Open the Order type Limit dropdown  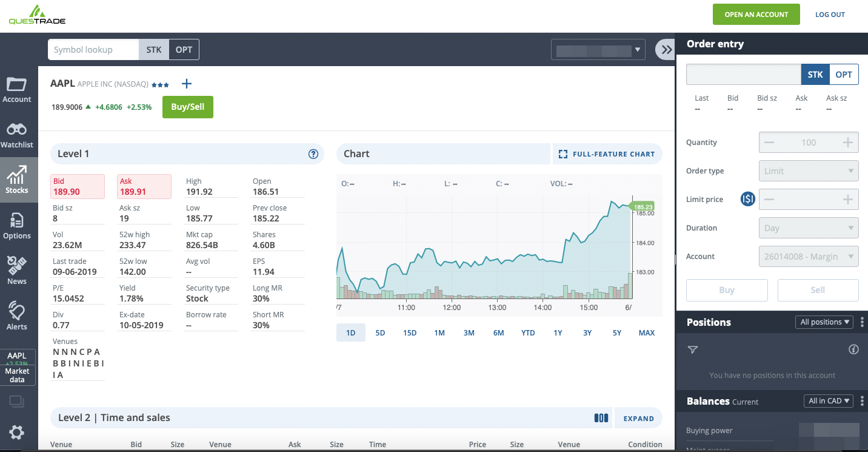coord(809,171)
